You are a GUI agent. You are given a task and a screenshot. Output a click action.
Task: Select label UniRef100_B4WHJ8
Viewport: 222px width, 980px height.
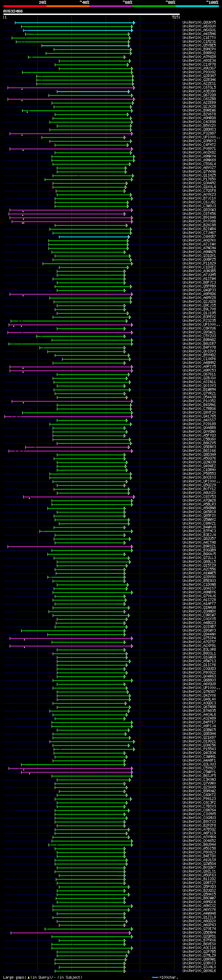[199, 527]
